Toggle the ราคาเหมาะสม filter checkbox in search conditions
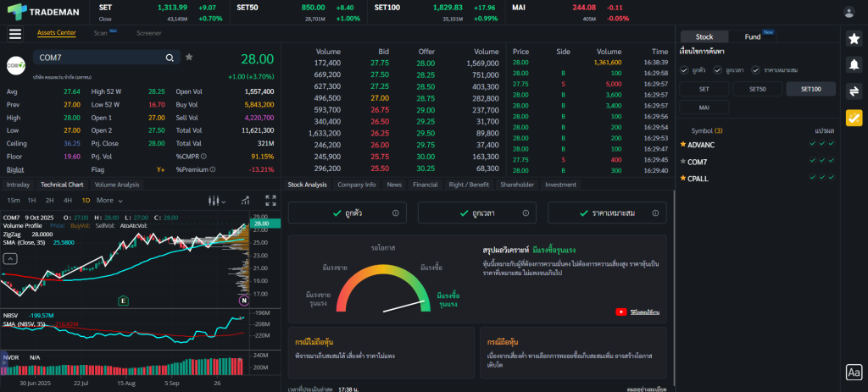 click(756, 69)
